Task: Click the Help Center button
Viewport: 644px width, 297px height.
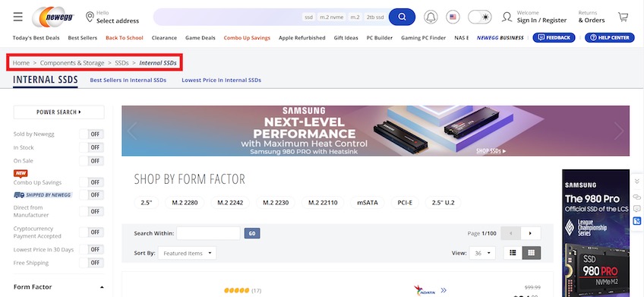Action: coord(610,37)
